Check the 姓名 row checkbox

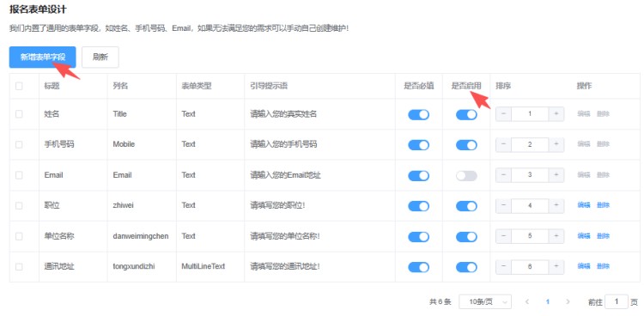[19, 114]
